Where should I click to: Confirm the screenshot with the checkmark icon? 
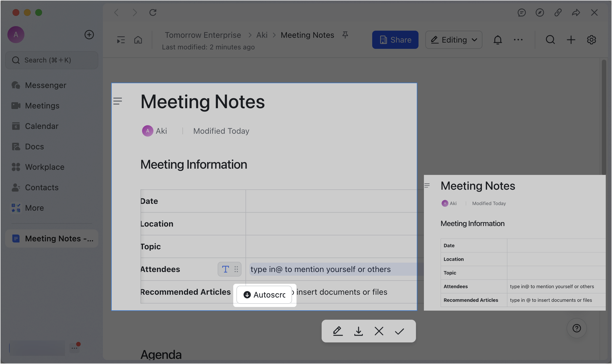coord(399,331)
